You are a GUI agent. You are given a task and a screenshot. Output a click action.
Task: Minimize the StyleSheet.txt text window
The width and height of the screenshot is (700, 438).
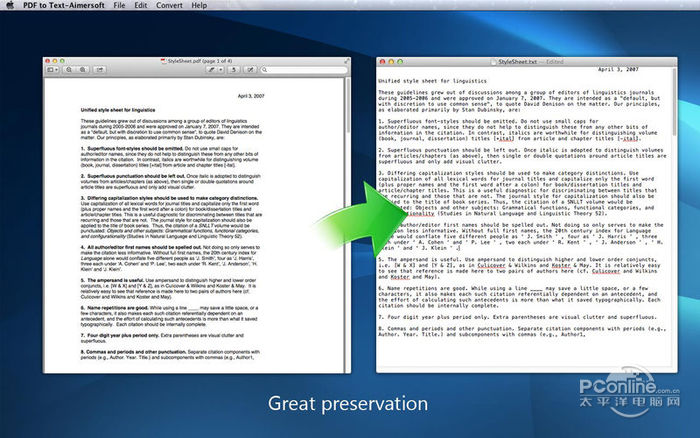click(x=391, y=62)
